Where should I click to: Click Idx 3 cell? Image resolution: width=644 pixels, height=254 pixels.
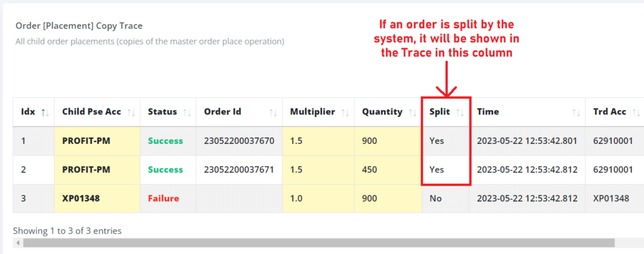(34, 198)
